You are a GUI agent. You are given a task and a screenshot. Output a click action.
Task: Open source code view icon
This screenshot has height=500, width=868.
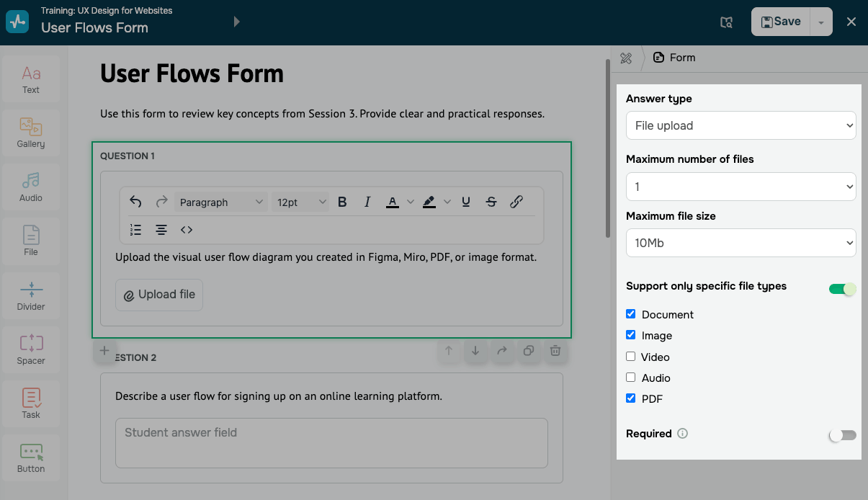click(x=187, y=230)
